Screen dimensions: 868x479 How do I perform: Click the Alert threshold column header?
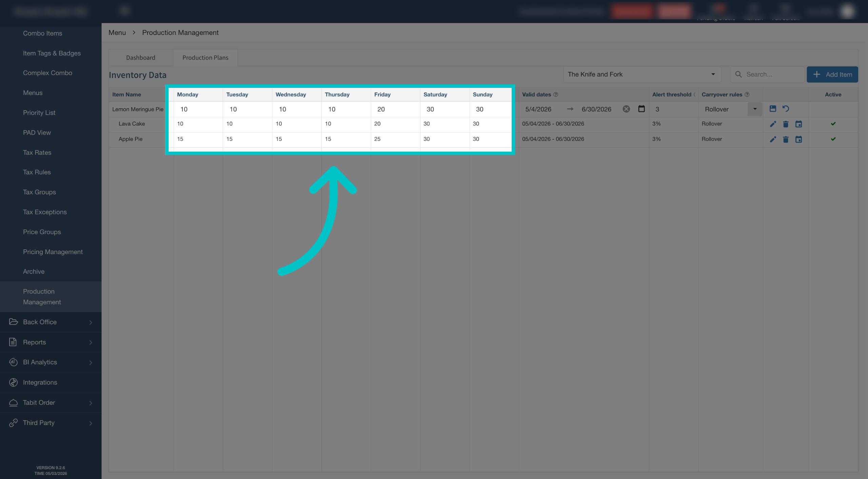point(672,95)
